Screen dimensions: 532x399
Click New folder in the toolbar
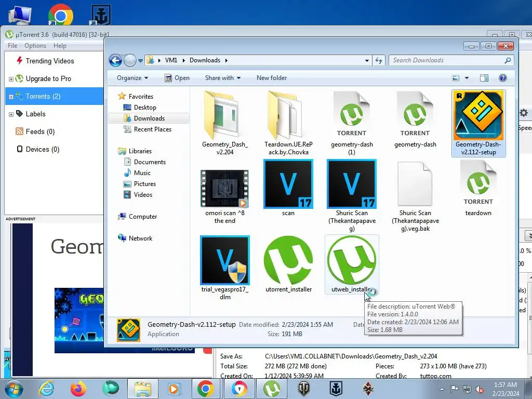pyautogui.click(x=271, y=78)
